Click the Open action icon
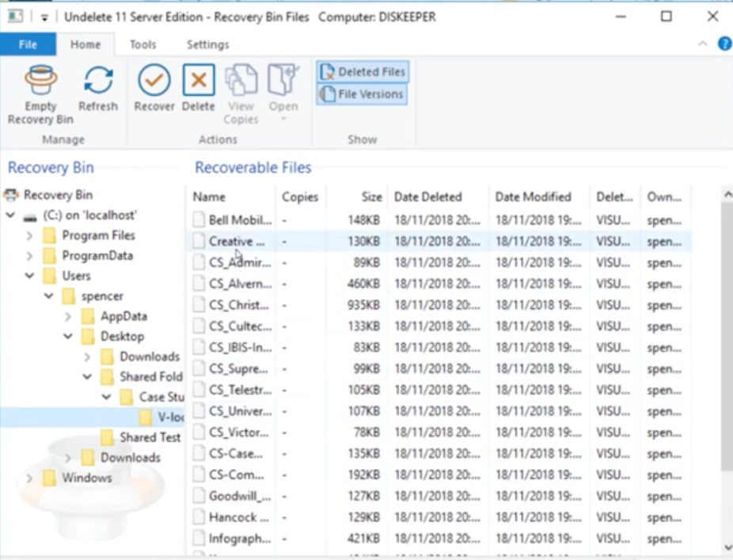Screen dimensions: 733x560 click(283, 80)
